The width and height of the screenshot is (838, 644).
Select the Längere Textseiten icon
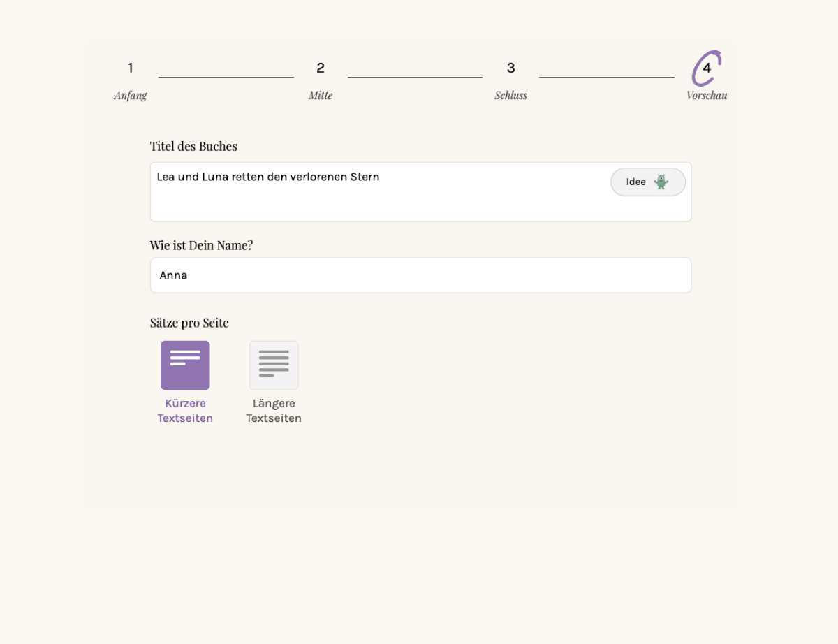[x=274, y=365]
